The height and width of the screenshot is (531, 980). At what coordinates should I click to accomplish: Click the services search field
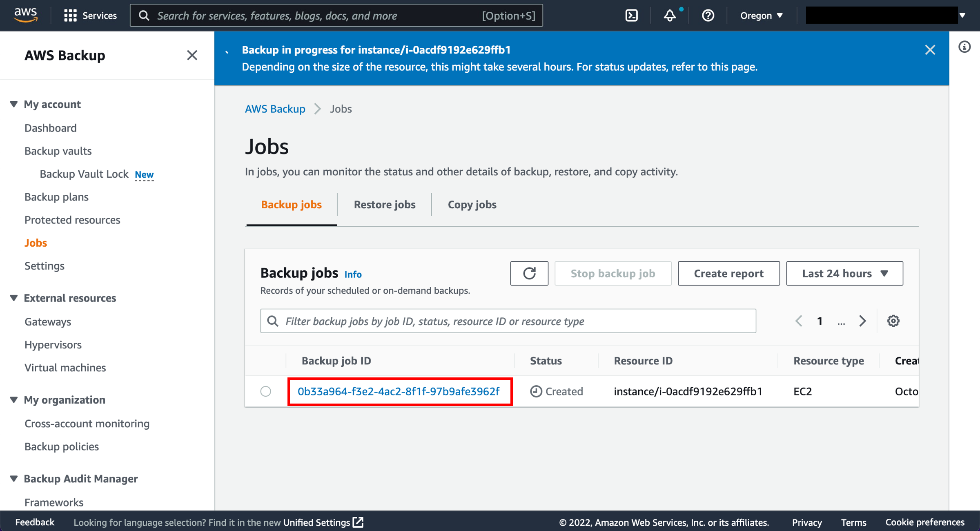(x=336, y=16)
